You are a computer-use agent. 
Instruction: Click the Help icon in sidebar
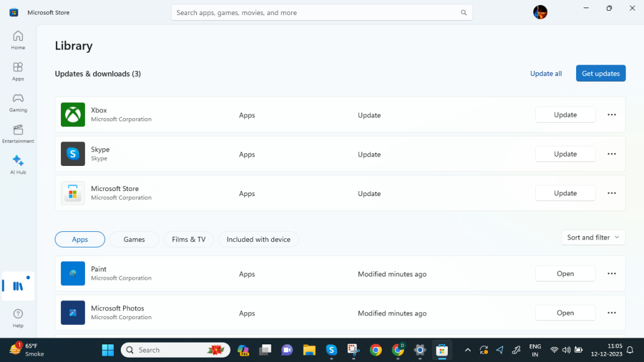pos(18,317)
